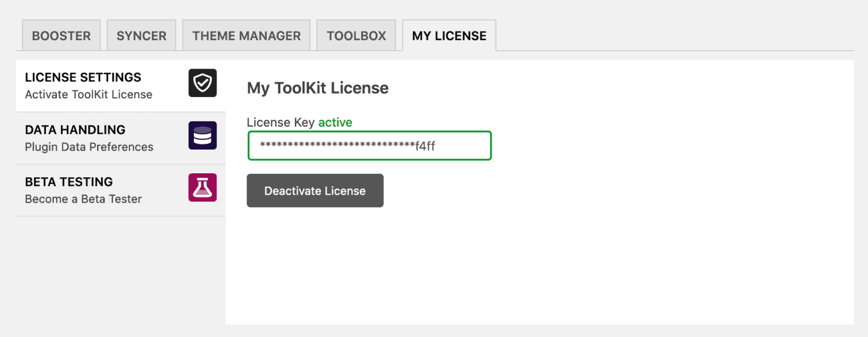
Task: Click the Deactivate License button
Action: pos(315,190)
